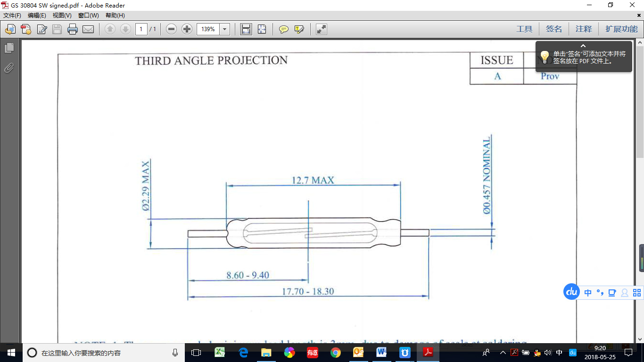644x362 pixels.
Task: Click the page number input field
Action: pos(141,29)
